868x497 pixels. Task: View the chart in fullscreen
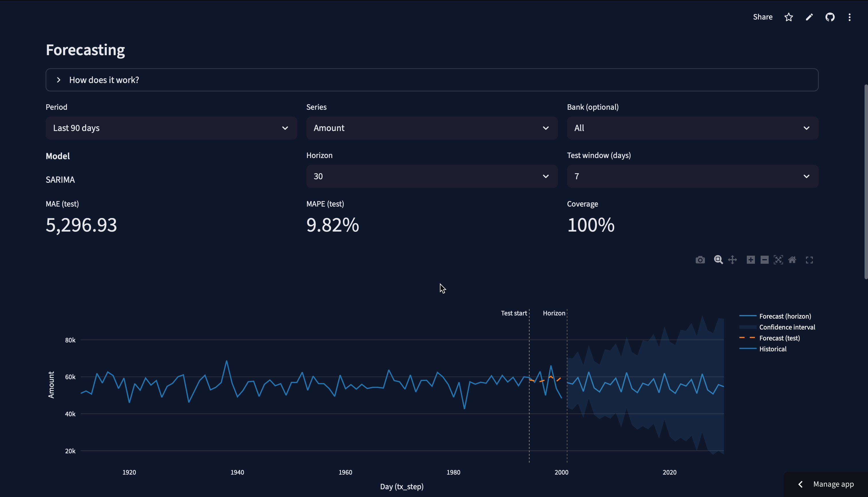[809, 260]
